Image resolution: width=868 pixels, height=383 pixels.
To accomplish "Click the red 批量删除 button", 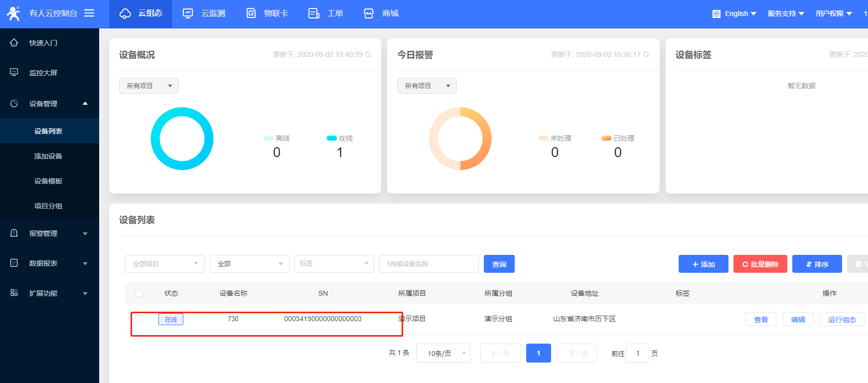I will click(760, 264).
